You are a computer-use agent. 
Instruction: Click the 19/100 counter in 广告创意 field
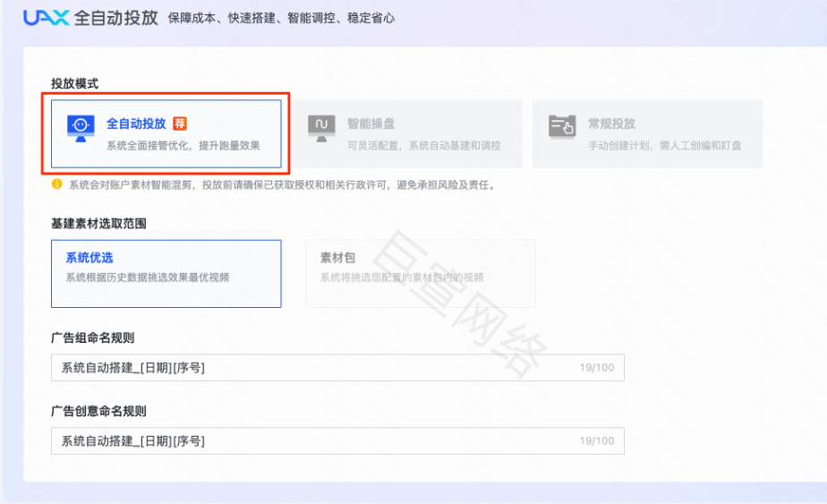pos(596,441)
